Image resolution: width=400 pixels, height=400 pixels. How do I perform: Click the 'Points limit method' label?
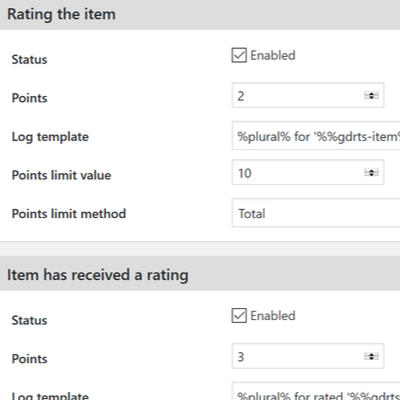69,214
